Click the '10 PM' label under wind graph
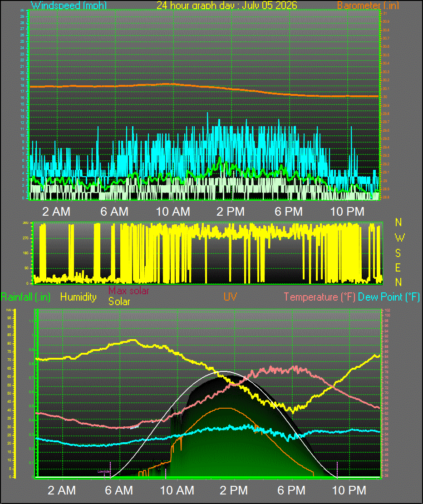This screenshot has width=423, height=504. (x=347, y=212)
